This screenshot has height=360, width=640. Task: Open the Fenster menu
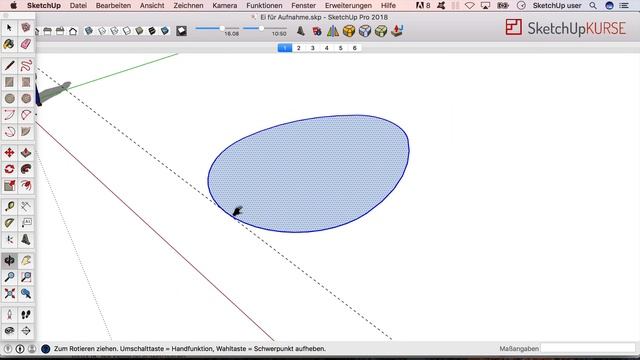coord(303,5)
